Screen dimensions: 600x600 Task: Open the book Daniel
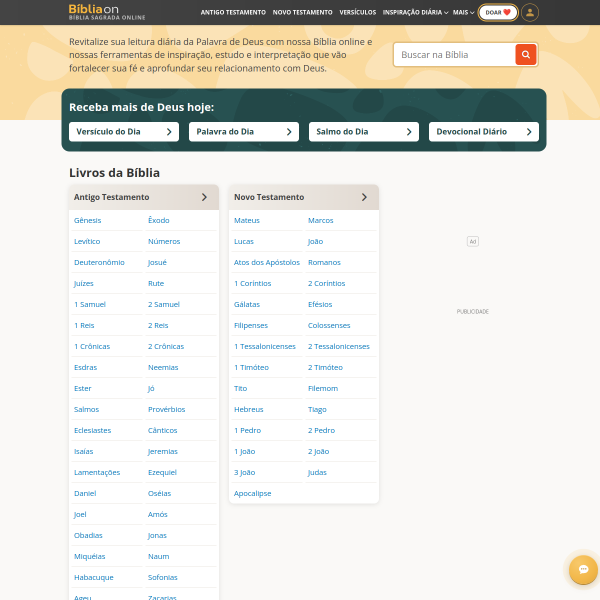point(85,494)
